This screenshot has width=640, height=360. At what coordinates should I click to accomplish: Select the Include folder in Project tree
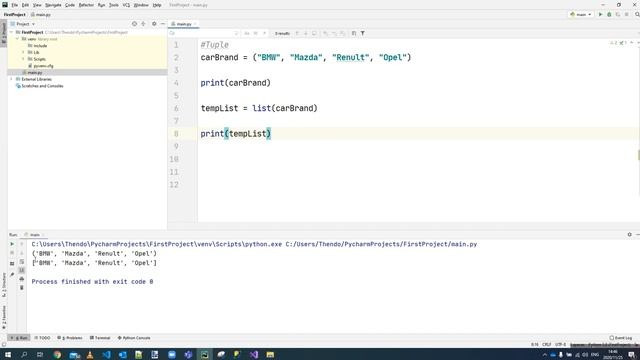[38, 46]
